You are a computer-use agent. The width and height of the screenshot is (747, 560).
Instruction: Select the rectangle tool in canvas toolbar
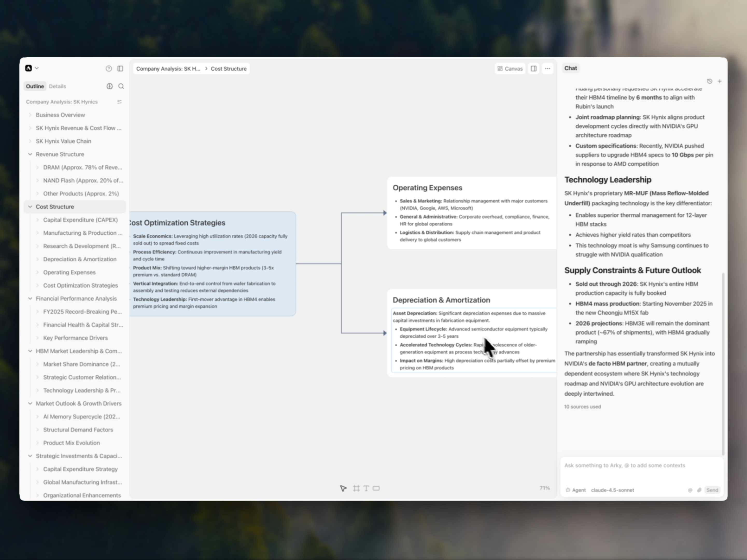(376, 488)
